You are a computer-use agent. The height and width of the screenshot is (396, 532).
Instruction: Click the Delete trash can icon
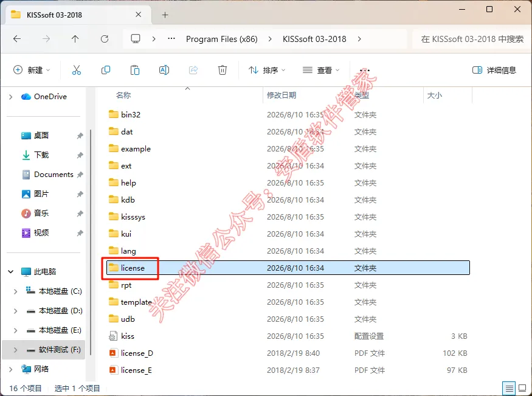(x=223, y=70)
